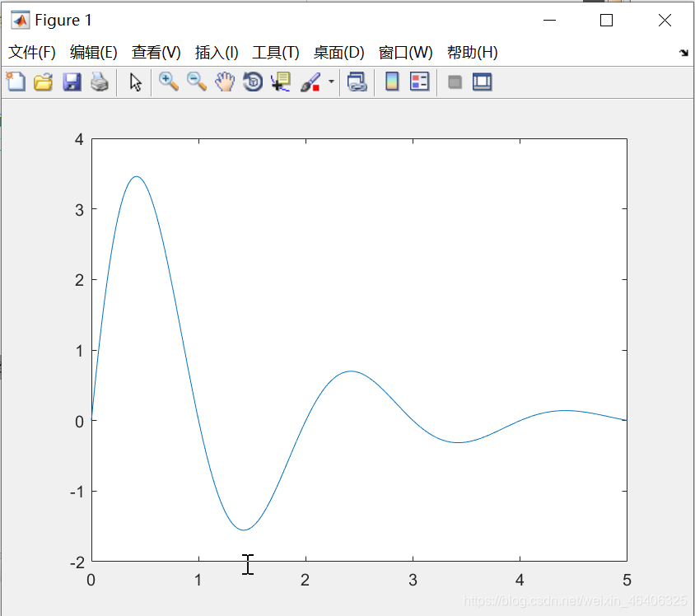Select the Edit Plot arrow tool
Image resolution: width=695 pixels, height=616 pixels.
(136, 82)
